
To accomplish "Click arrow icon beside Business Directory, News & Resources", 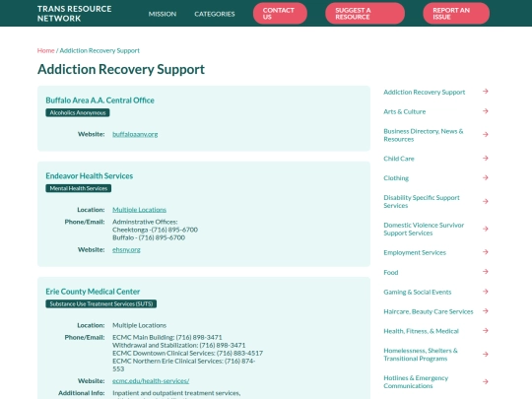I will [486, 135].
